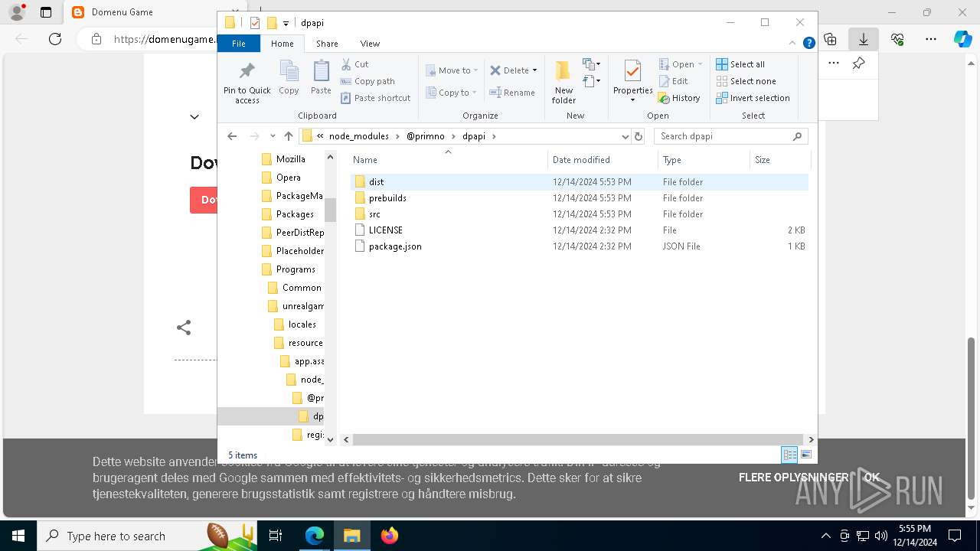The height and width of the screenshot is (551, 980).
Task: Open Quick Access Toolbar customize dropdown
Action: point(286,23)
